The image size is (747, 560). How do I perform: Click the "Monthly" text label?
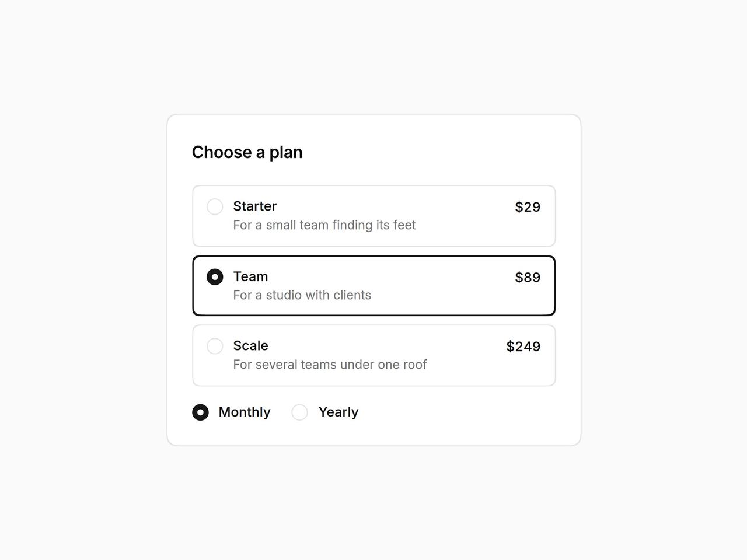pos(245,412)
